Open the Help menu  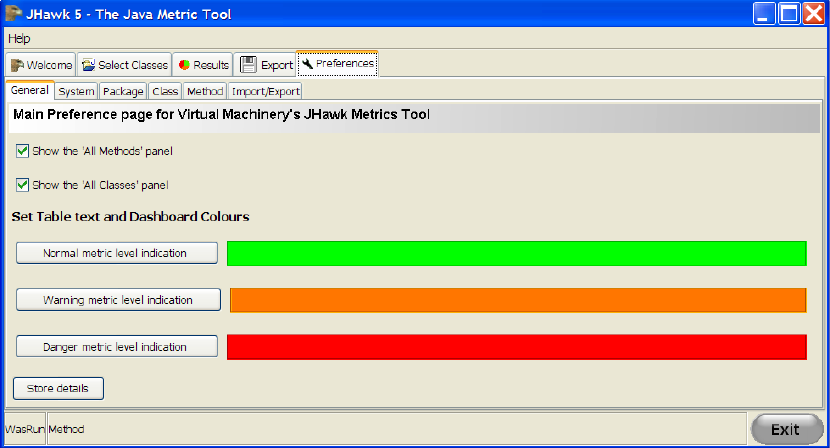pos(19,39)
